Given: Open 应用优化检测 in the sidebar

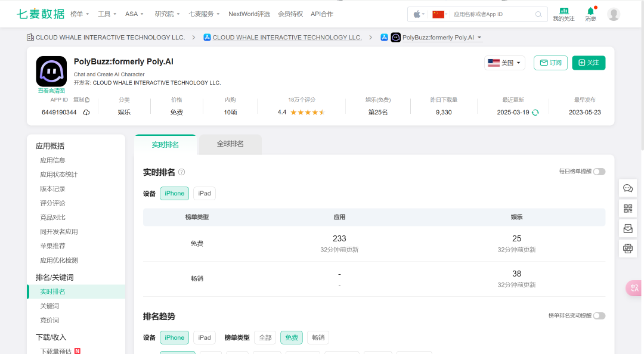Looking at the screenshot, I should [x=58, y=260].
